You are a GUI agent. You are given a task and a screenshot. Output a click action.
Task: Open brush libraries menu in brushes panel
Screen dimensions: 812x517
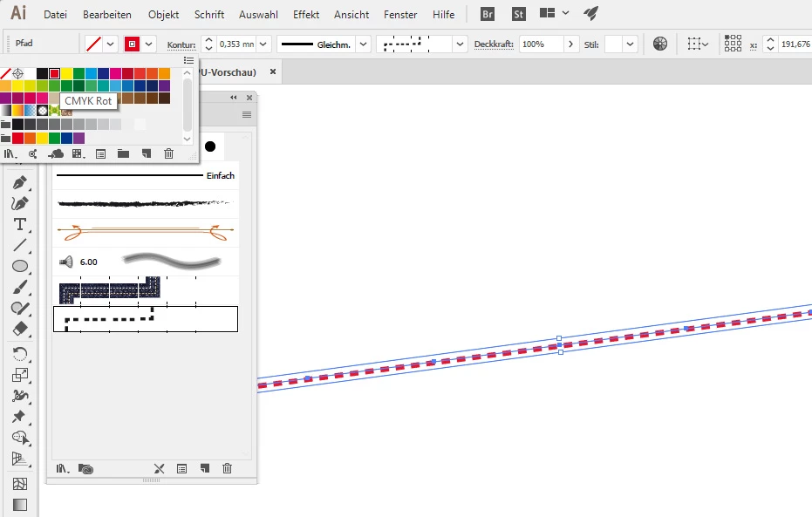click(62, 469)
